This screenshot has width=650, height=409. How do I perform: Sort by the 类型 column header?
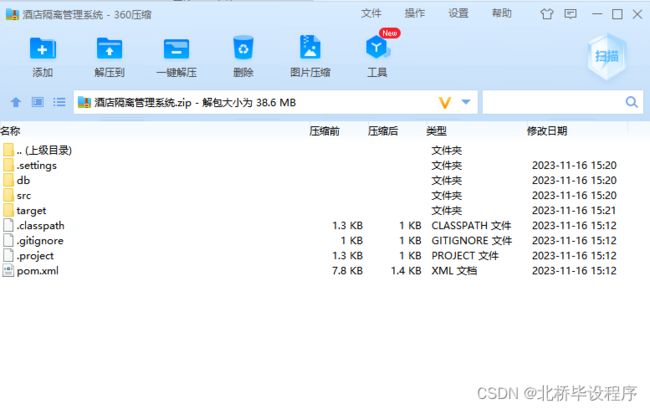pos(436,131)
